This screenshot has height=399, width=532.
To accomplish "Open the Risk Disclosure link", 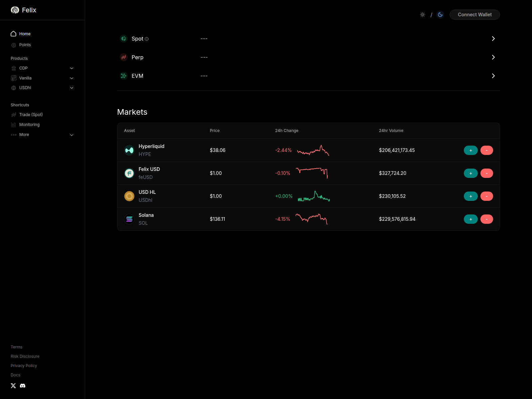I will 25,356.
